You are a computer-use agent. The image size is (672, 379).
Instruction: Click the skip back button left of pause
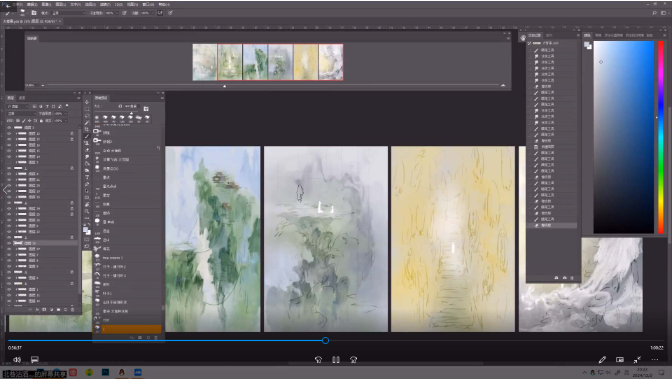point(318,360)
